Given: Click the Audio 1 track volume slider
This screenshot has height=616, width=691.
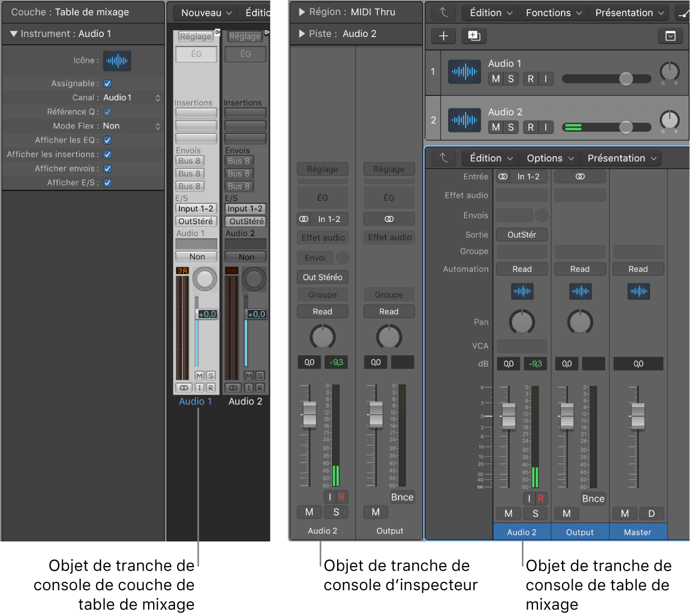Looking at the screenshot, I should 606,79.
